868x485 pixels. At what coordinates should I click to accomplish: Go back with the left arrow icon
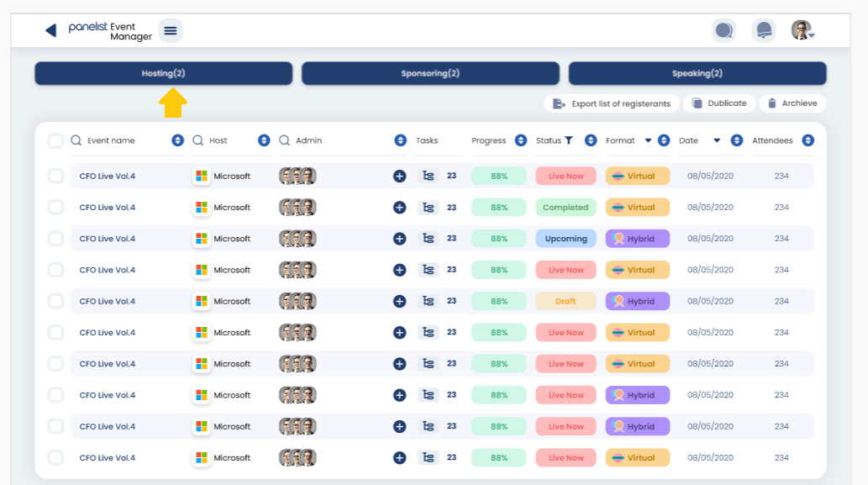click(x=51, y=30)
